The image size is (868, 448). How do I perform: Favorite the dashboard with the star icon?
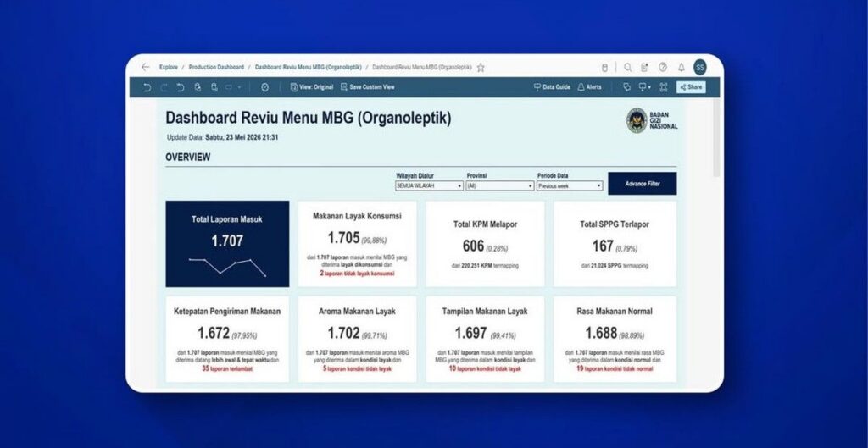pos(481,68)
